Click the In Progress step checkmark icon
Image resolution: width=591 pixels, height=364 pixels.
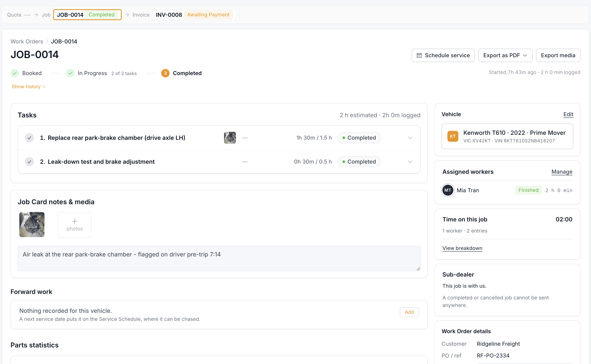click(x=70, y=73)
